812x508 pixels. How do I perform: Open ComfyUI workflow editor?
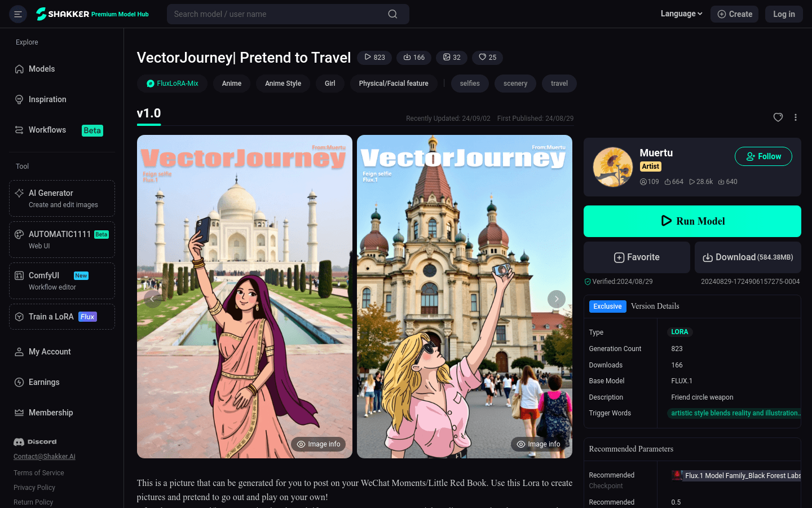point(62,281)
